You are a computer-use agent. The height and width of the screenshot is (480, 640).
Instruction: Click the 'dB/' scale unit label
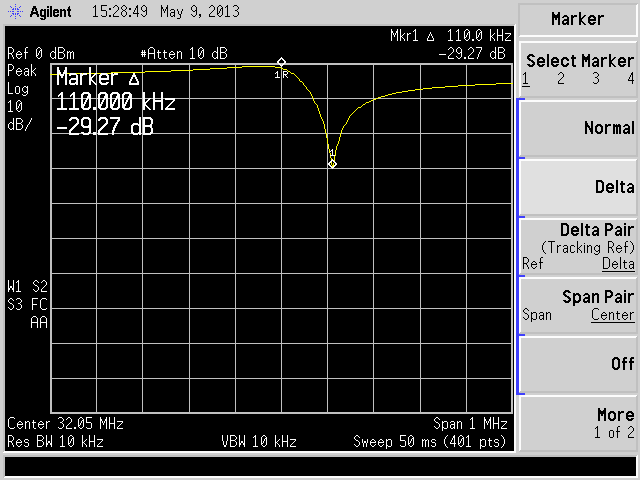point(19,125)
